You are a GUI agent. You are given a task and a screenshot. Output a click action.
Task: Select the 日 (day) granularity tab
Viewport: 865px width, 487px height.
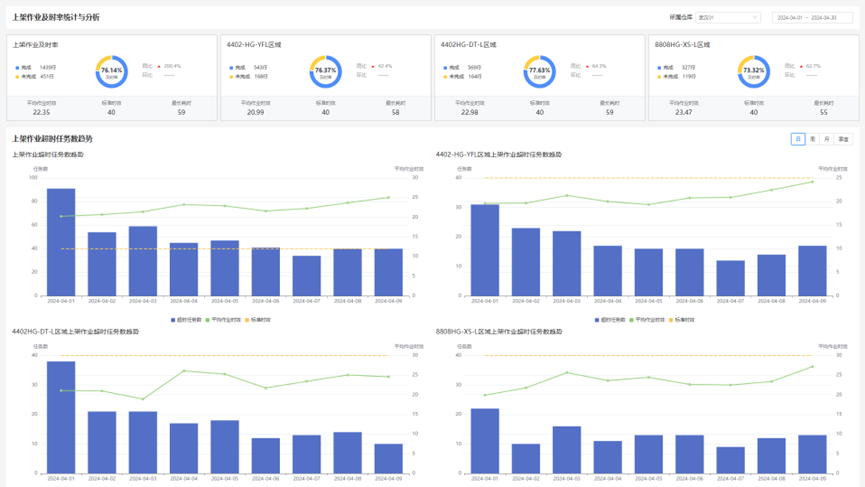(798, 139)
